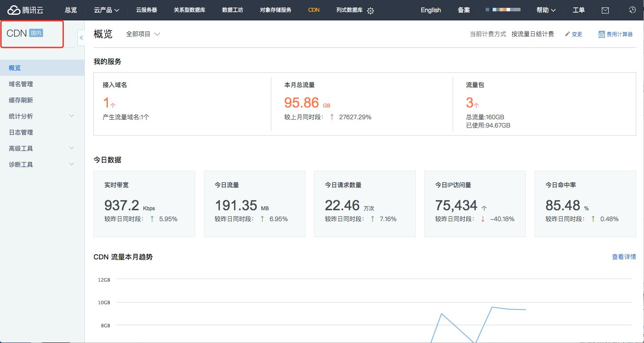Select 概览 in the sidebar
The image size is (644, 343).
click(x=42, y=68)
